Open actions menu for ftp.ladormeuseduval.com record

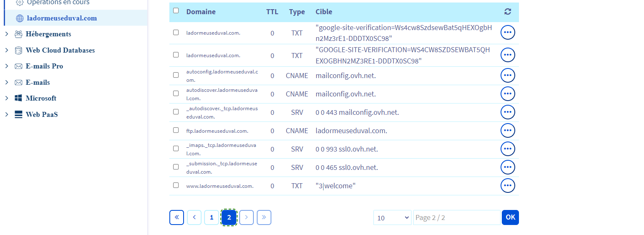(508, 131)
